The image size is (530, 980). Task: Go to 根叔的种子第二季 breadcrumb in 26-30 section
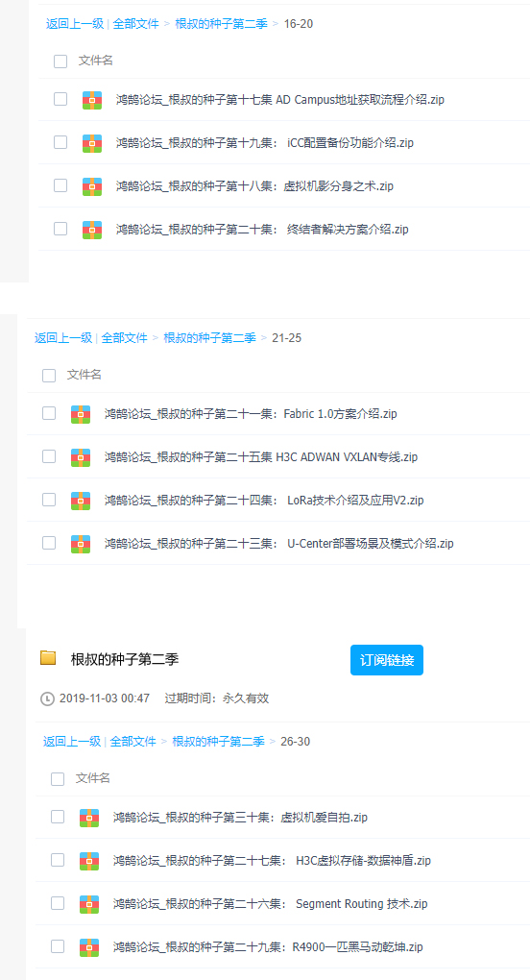pyautogui.click(x=219, y=742)
